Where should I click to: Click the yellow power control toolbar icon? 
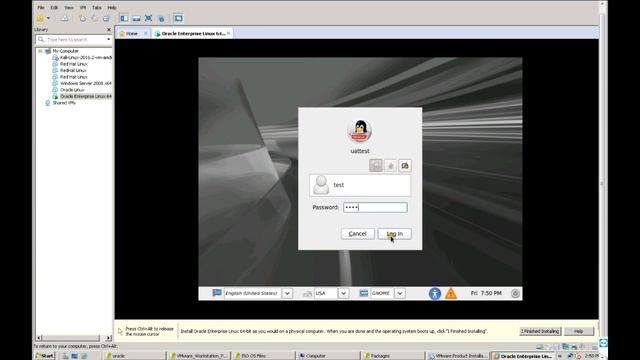40,18
